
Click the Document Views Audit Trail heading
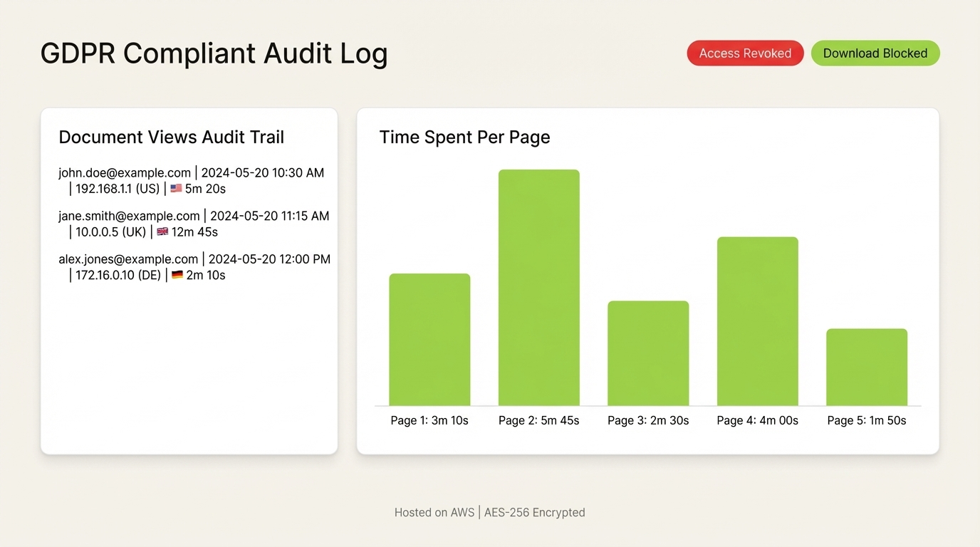pyautogui.click(x=171, y=137)
